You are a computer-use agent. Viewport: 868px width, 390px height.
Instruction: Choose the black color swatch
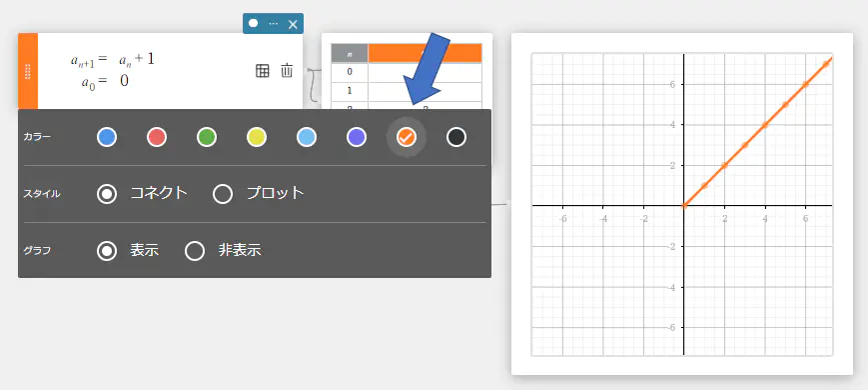(456, 137)
